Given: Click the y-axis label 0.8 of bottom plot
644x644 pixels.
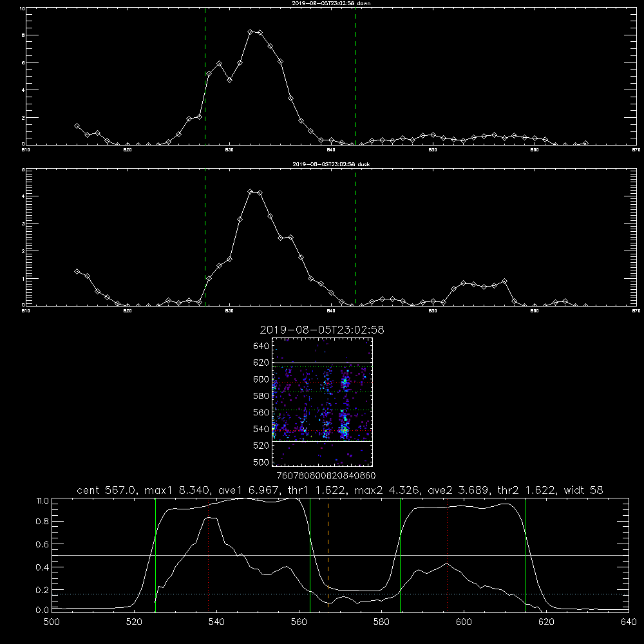Looking at the screenshot, I should point(42,522).
